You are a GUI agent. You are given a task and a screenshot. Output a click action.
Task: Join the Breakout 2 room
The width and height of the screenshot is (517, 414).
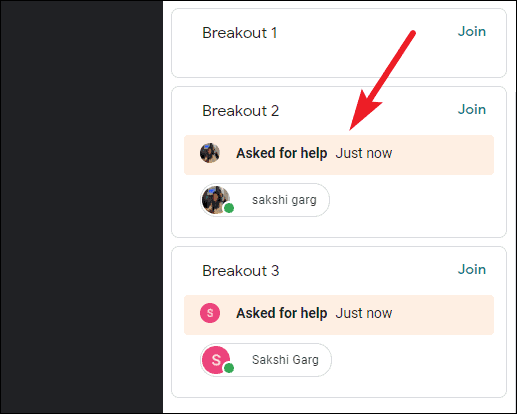pos(471,110)
